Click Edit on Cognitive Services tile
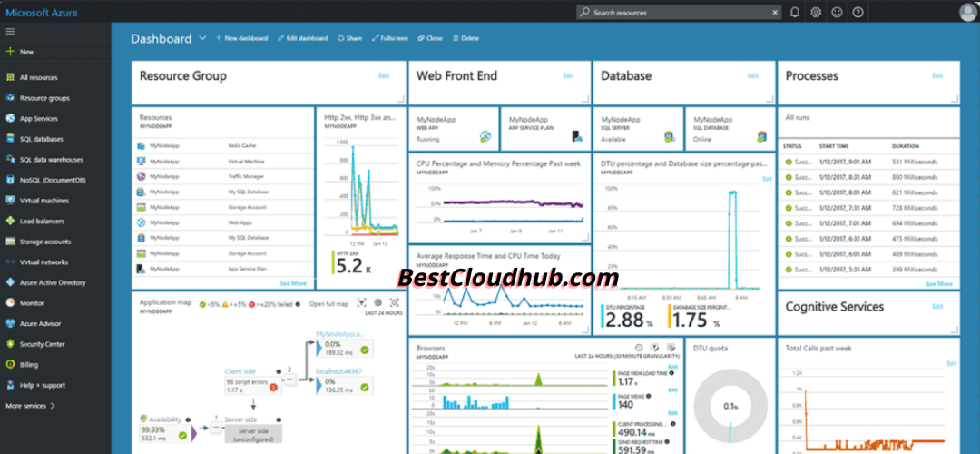This screenshot has height=454, width=980. click(x=937, y=306)
